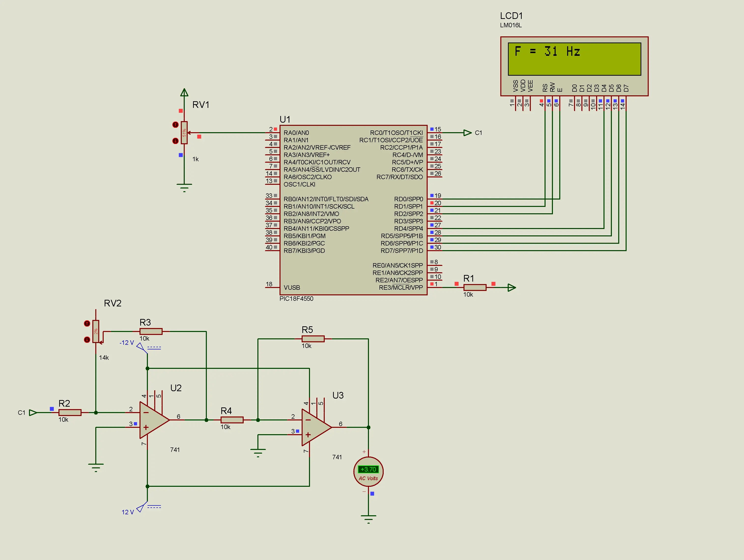Select the C1 input terminal near R2
This screenshot has width=744, height=560.
(x=33, y=412)
